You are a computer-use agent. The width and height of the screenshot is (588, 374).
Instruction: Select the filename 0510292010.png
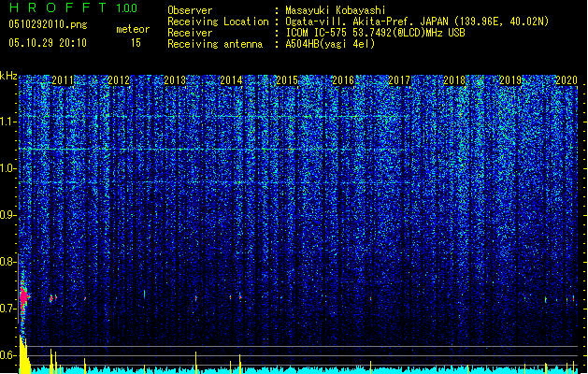(x=48, y=24)
